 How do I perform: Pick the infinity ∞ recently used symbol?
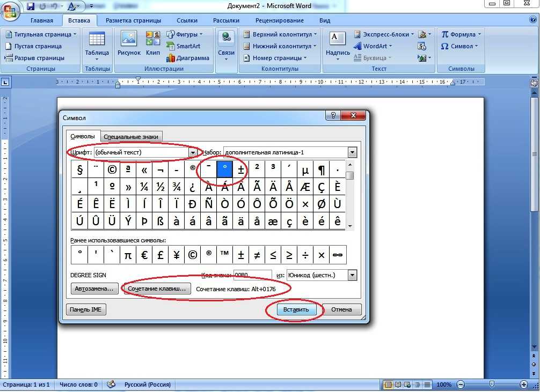[x=338, y=255]
